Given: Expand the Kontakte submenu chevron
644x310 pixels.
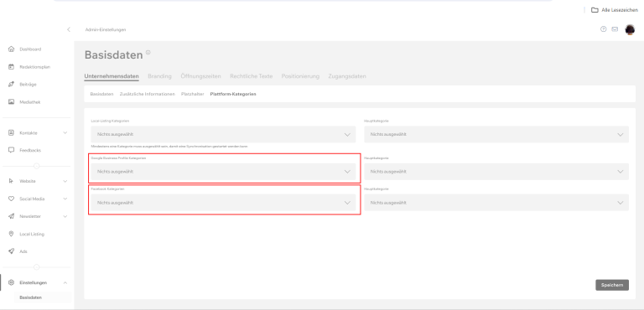Looking at the screenshot, I should click(65, 133).
